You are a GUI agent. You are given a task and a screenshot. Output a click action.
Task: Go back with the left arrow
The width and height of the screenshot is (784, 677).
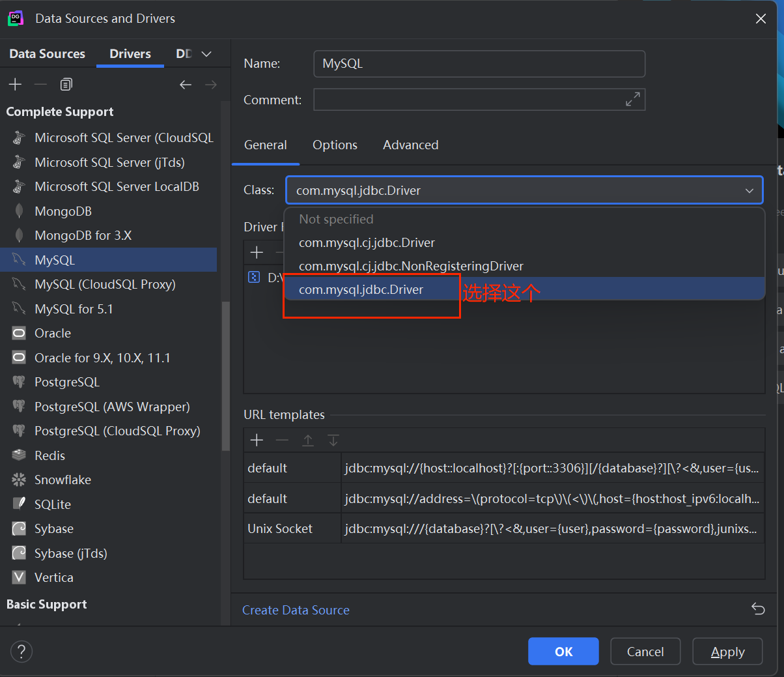tap(186, 84)
